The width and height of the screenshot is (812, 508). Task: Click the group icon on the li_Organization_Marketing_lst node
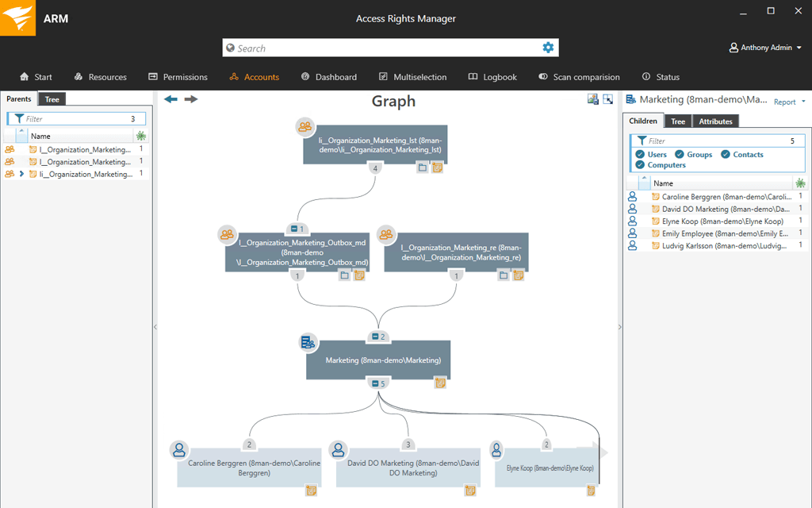click(x=304, y=127)
